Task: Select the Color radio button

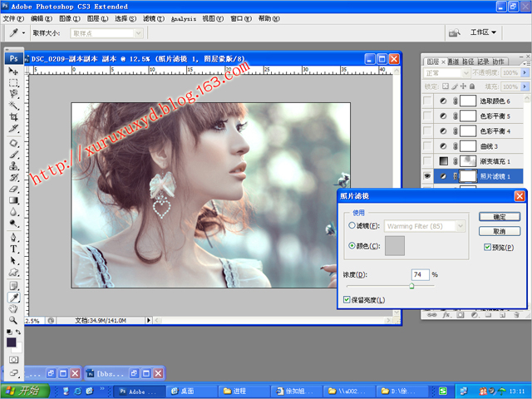Action: [352, 245]
